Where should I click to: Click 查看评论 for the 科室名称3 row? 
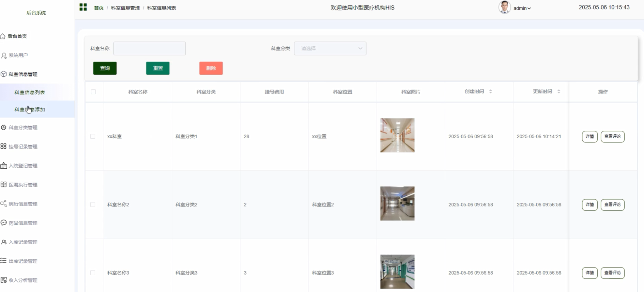[x=612, y=273]
